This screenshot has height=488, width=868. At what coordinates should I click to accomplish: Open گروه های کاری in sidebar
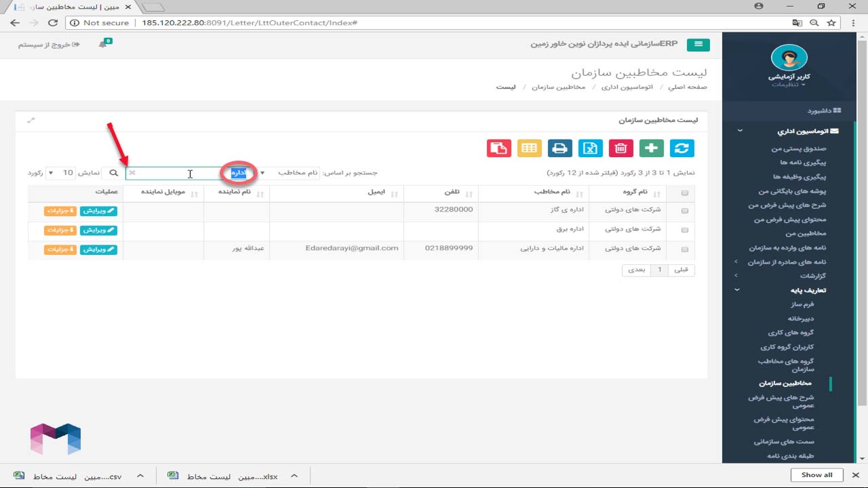click(x=790, y=333)
